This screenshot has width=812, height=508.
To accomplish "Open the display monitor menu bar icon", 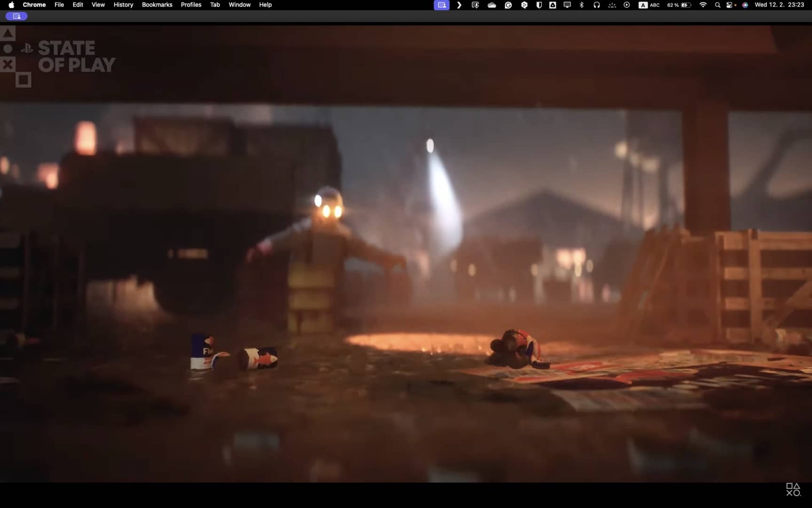I will 568,5.
